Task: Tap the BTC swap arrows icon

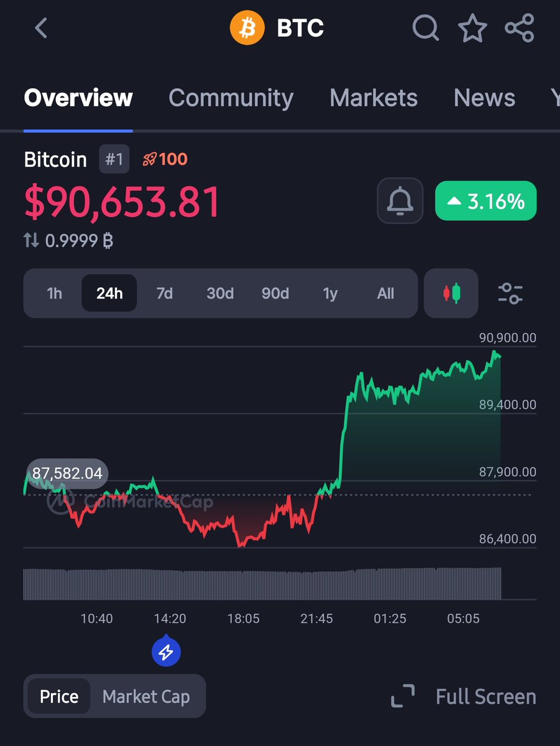Action: (x=31, y=240)
